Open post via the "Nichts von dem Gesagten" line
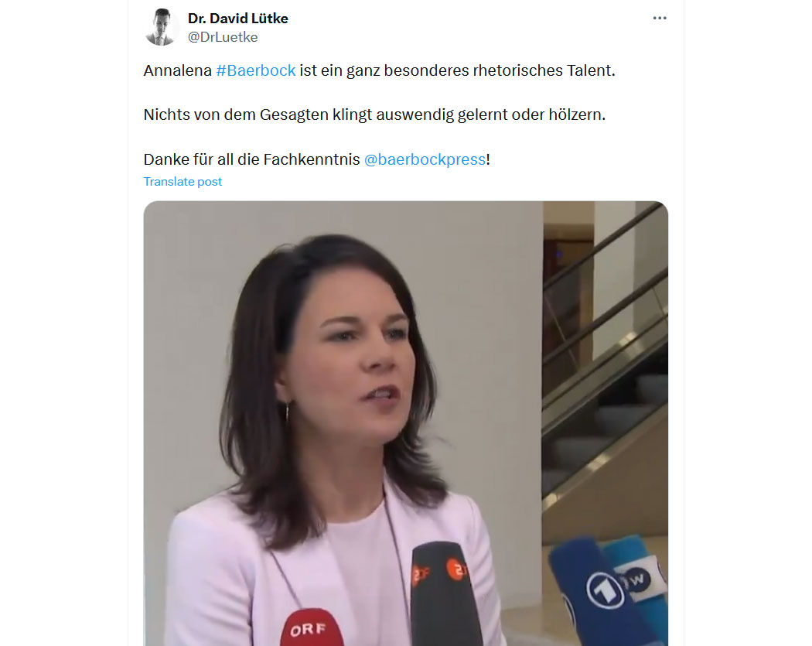Viewport: 812px width, 646px height. click(374, 115)
